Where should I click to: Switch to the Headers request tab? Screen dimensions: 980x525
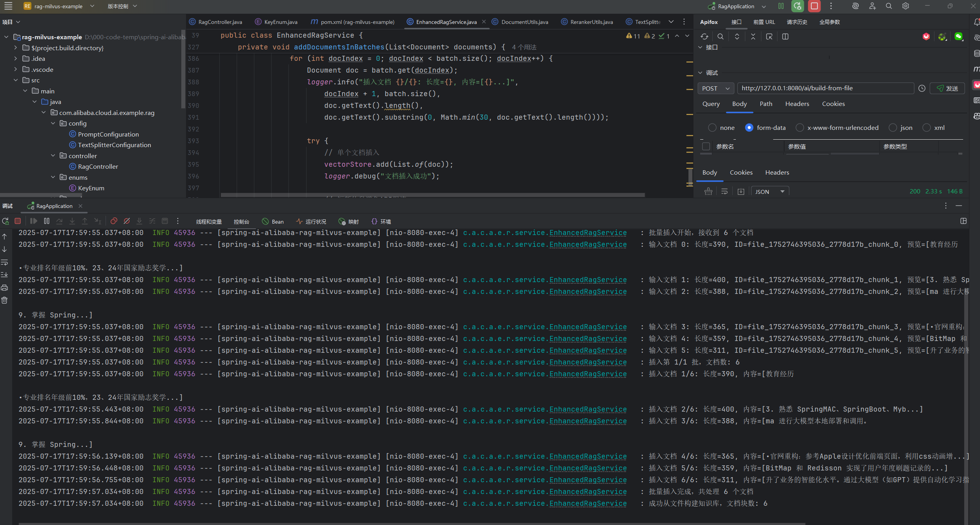tap(797, 104)
